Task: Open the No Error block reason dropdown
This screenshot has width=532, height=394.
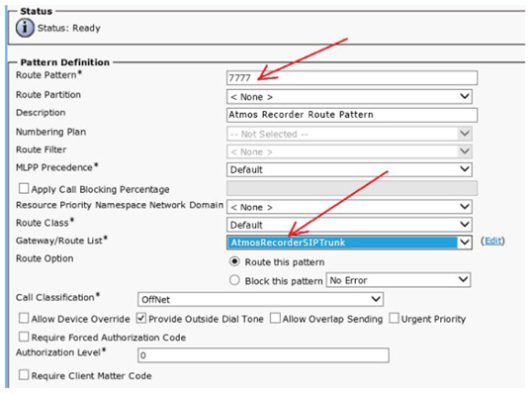Action: (399, 280)
